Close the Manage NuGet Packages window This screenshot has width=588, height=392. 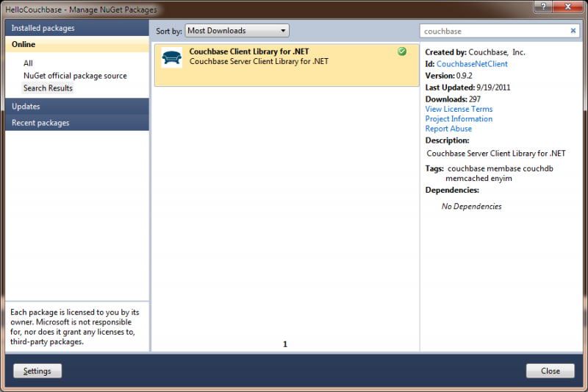click(x=567, y=7)
